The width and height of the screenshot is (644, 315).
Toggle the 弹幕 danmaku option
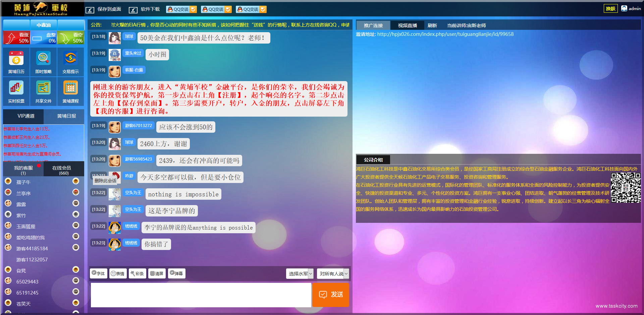[176, 273]
